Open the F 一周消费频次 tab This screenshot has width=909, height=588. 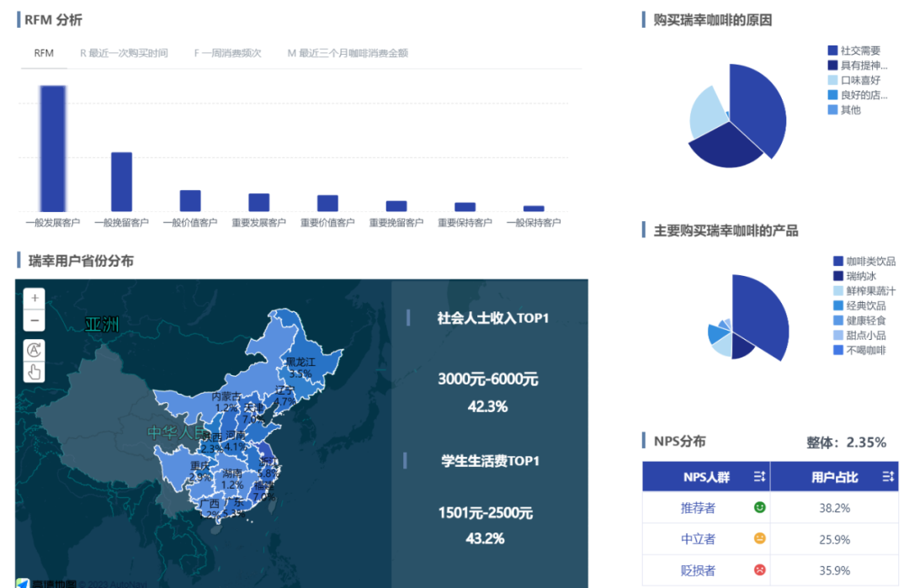[x=228, y=53]
